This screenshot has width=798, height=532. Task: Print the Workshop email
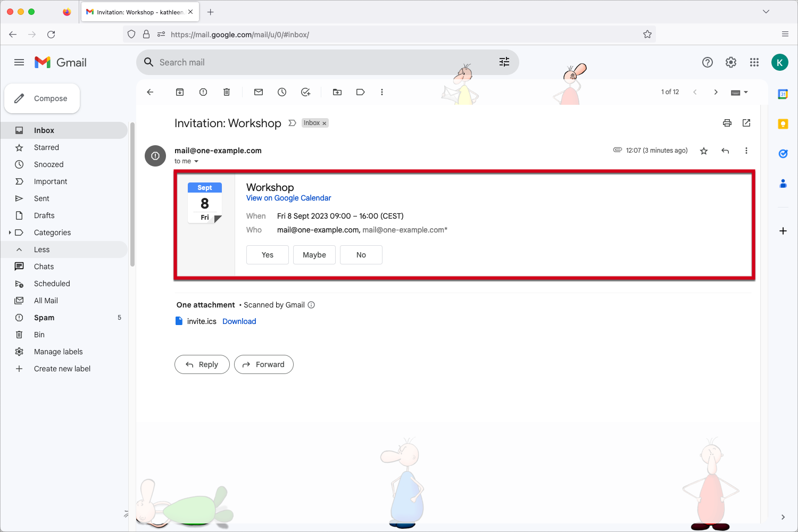pyautogui.click(x=727, y=123)
